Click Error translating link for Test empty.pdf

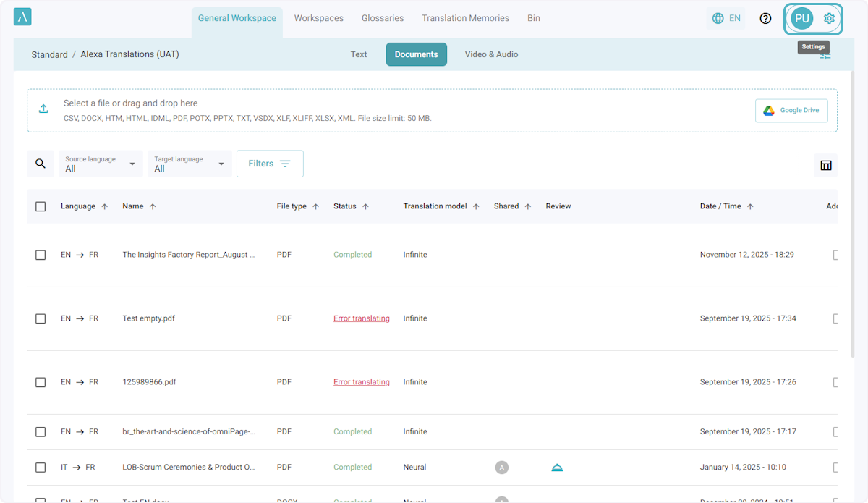[x=361, y=318]
